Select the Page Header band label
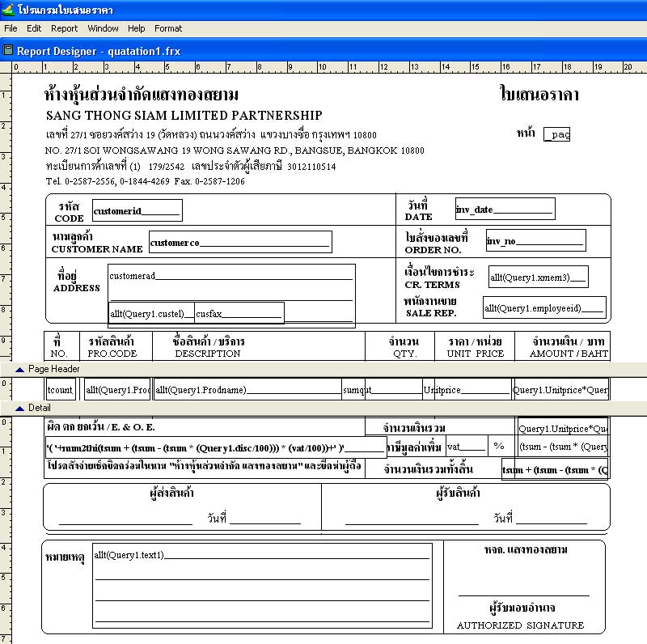Viewport: 647px width, 644px height. [x=54, y=369]
